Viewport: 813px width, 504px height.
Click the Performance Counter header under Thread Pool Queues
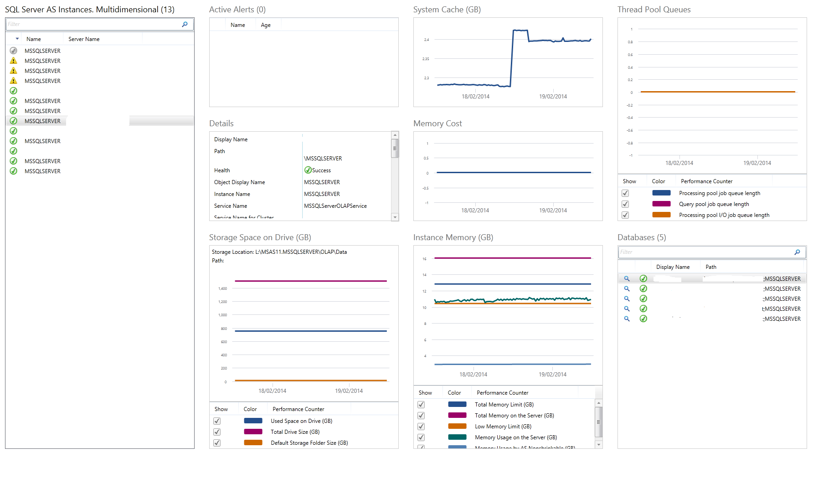click(706, 181)
